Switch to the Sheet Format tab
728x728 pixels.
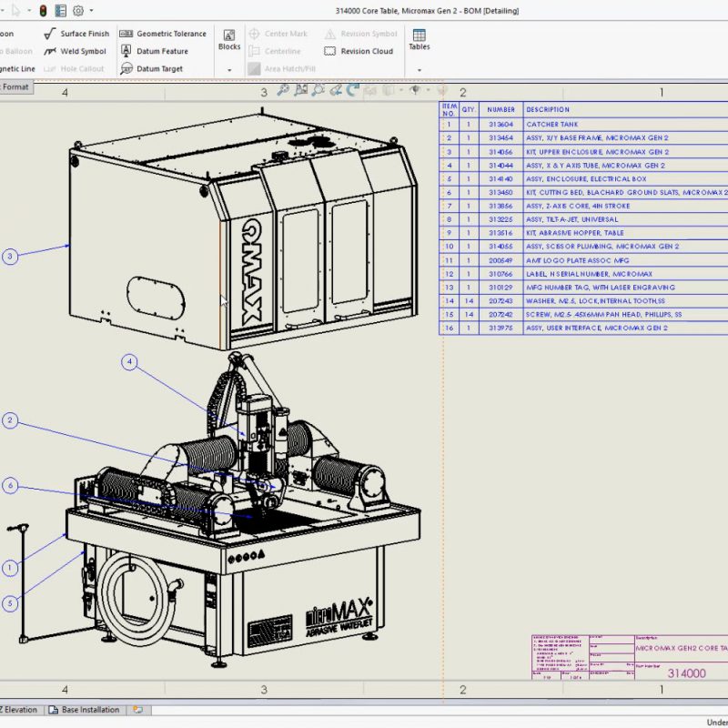(15, 86)
